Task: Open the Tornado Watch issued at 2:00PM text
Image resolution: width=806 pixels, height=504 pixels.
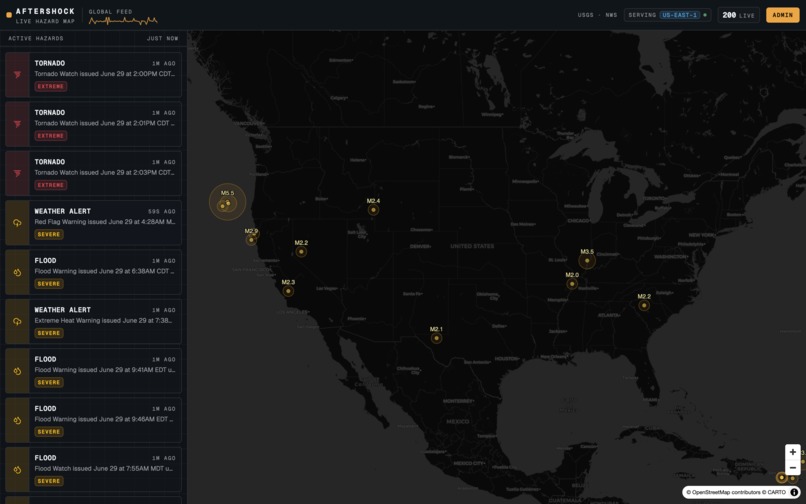Action: pos(105,74)
